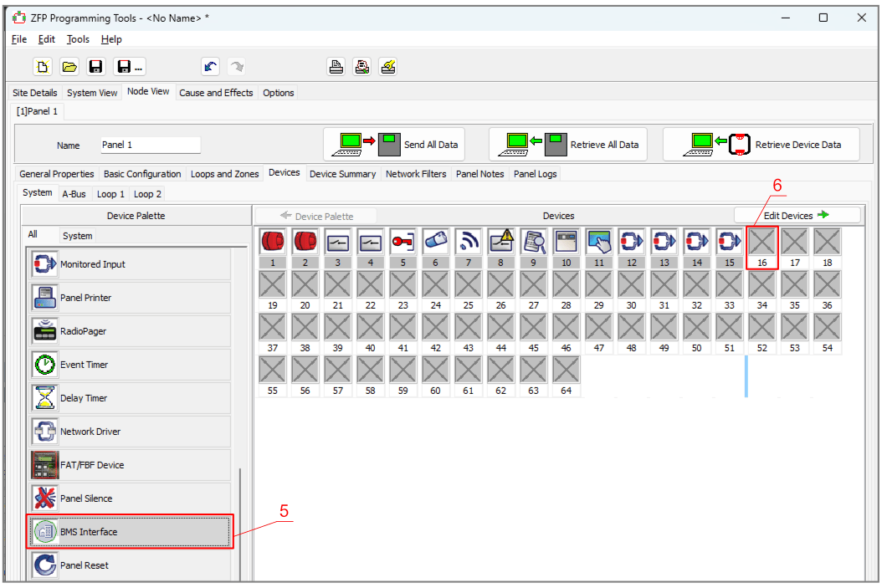Open the Loop 1 tab
This screenshot has width=882, height=588.
[x=110, y=194]
